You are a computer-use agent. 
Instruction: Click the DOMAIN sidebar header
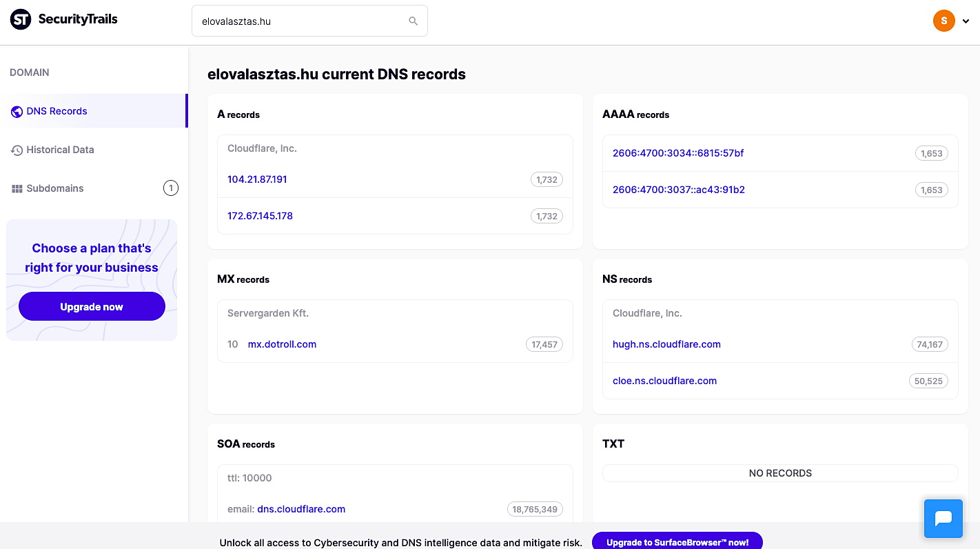(x=30, y=72)
